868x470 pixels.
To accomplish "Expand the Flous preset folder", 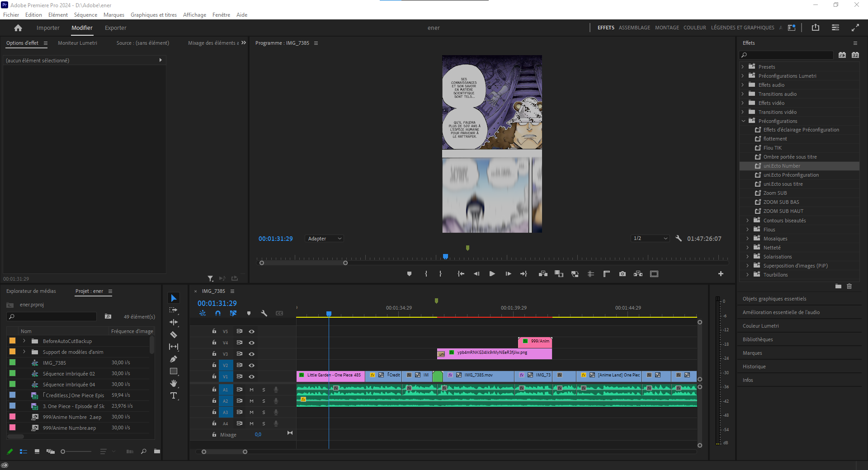I will (x=748, y=230).
